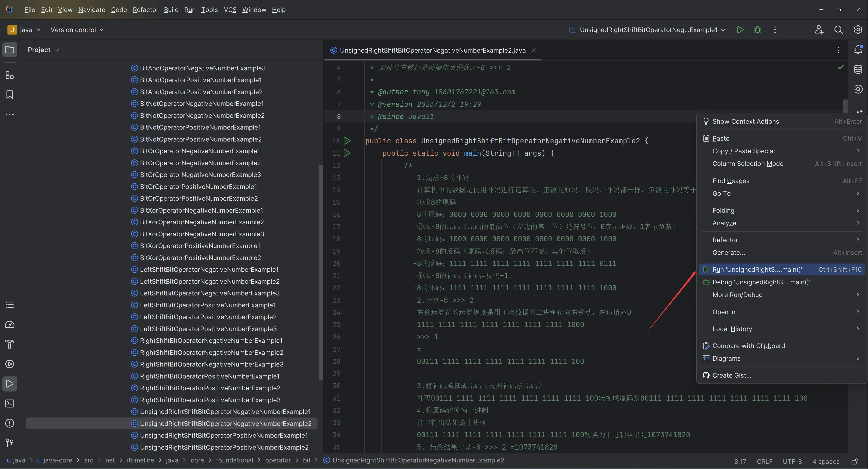Open the Services tool window icon
This screenshot has width=868, height=469.
click(x=10, y=364)
